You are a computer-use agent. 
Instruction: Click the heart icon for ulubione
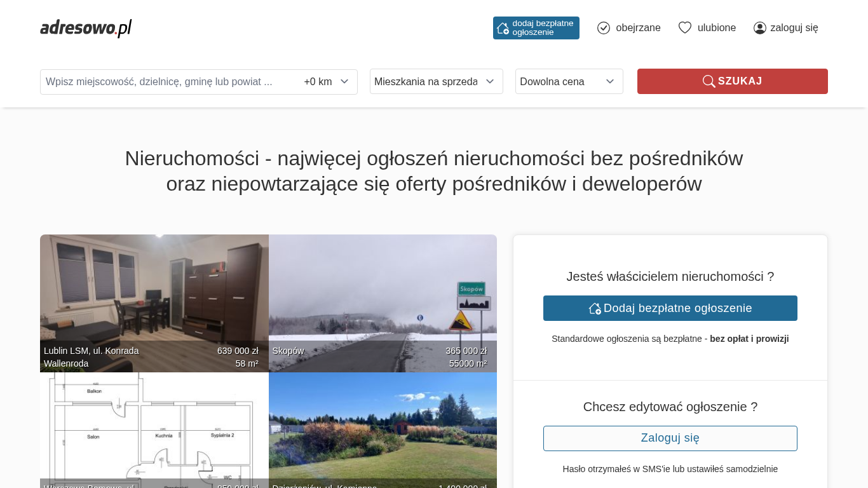[x=684, y=28]
